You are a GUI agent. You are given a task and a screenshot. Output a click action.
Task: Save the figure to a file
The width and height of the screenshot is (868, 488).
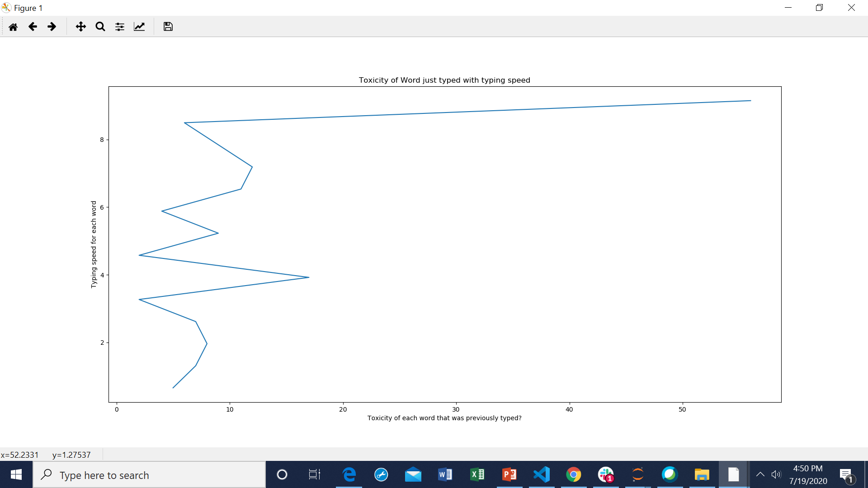(x=168, y=27)
